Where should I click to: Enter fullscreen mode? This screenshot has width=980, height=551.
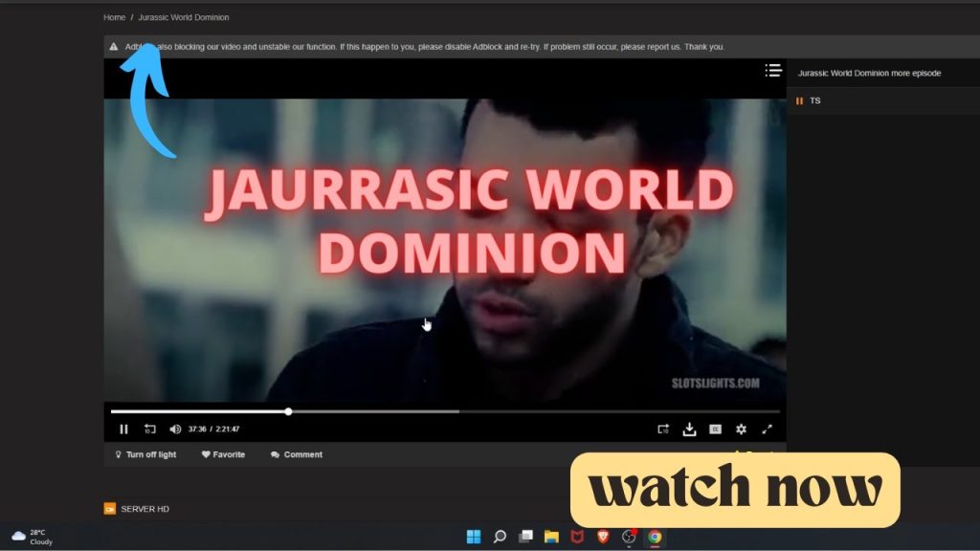click(x=767, y=430)
